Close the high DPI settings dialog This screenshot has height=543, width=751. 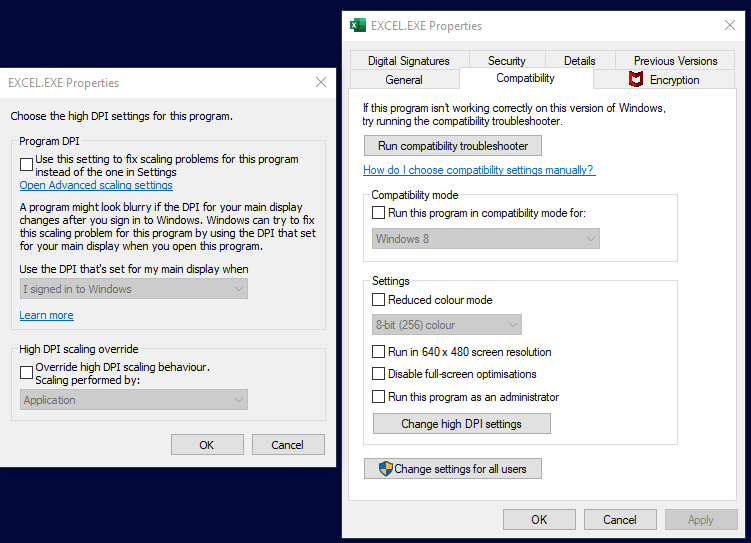pyautogui.click(x=321, y=82)
